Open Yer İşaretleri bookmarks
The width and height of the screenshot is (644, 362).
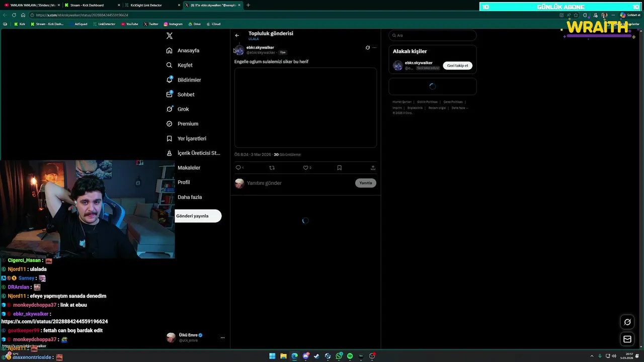click(186, 138)
